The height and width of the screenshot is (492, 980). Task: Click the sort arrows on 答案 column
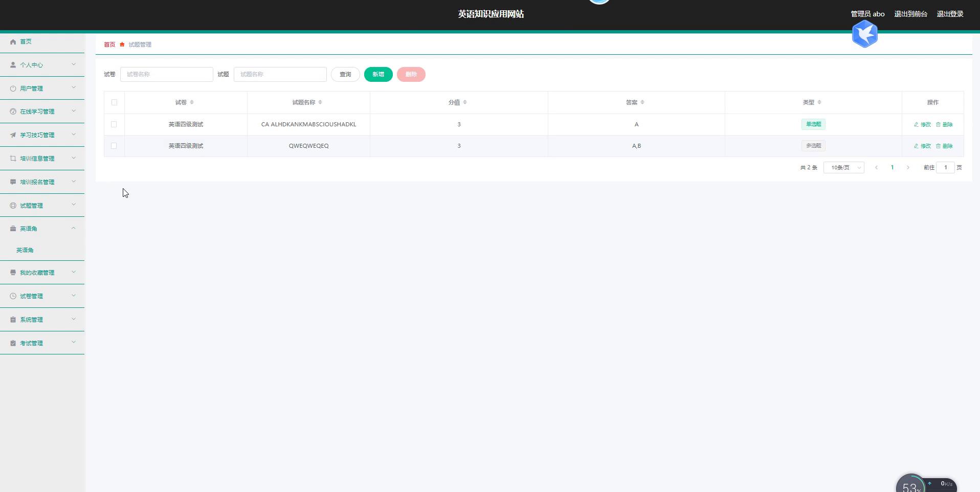[642, 103]
